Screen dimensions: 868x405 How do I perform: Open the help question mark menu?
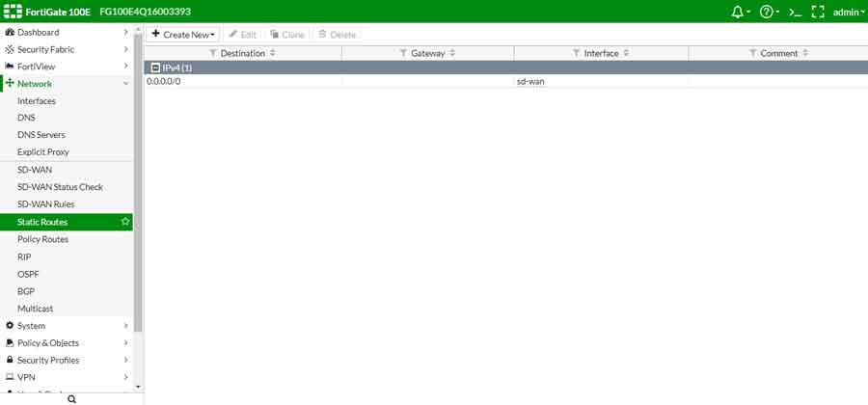point(766,13)
